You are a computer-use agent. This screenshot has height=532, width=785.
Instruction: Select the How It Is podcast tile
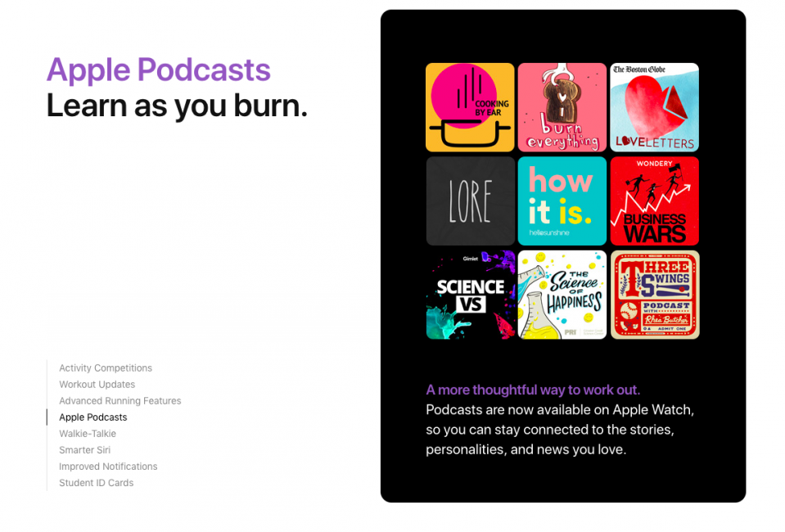pyautogui.click(x=562, y=201)
